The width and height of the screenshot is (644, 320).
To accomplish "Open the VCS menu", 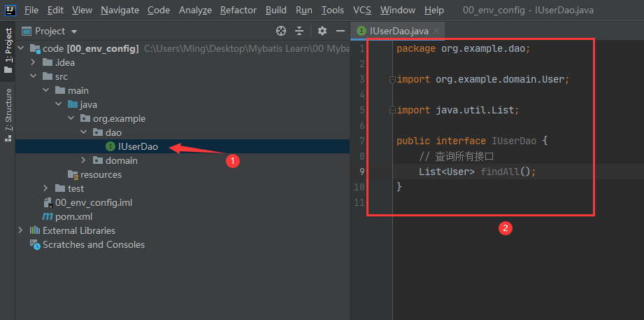I will 362,10.
